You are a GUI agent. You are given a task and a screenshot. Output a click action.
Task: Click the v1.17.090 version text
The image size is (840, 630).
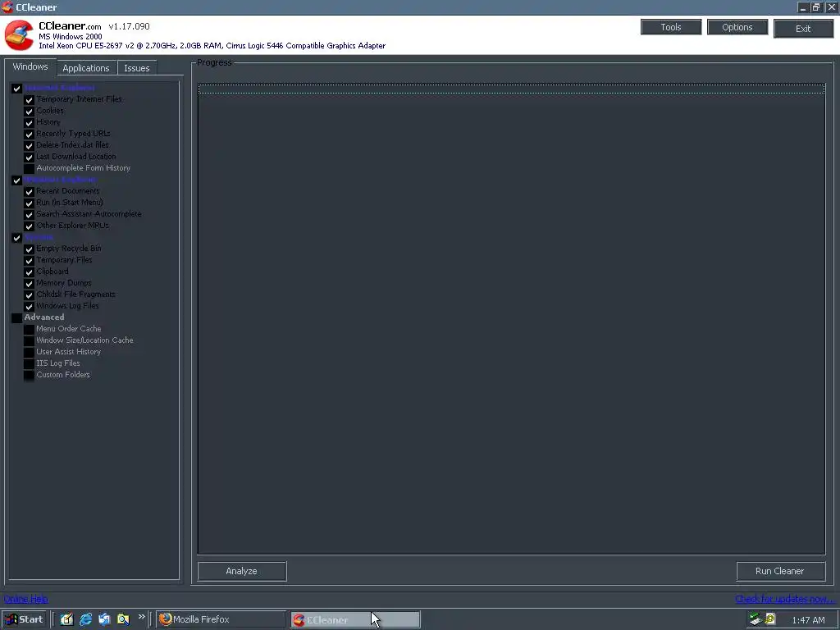(129, 26)
